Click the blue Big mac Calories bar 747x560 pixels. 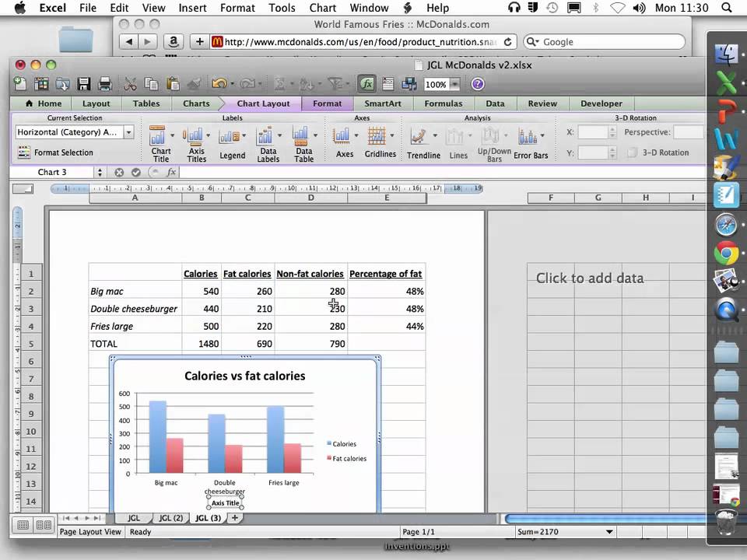(158, 437)
